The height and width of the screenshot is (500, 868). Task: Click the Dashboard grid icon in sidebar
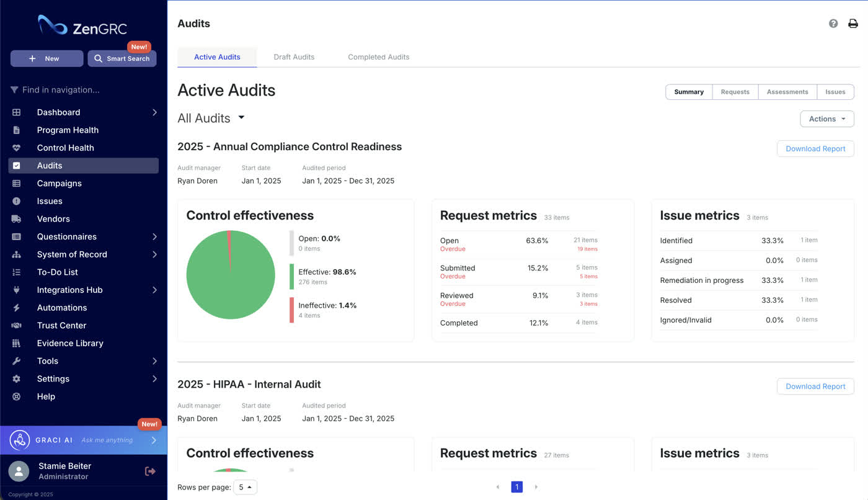tap(17, 112)
